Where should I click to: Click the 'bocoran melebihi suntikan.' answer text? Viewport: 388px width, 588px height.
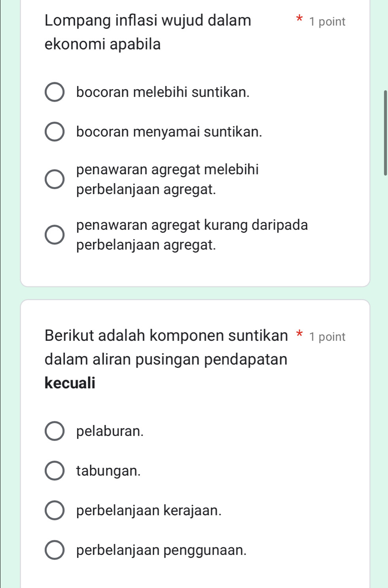point(163,93)
